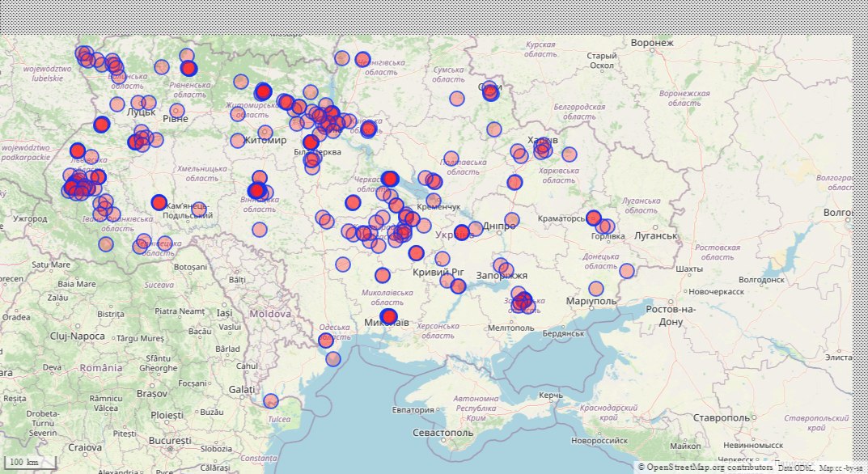Click the Brașov city label
868x474 pixels.
tap(152, 394)
